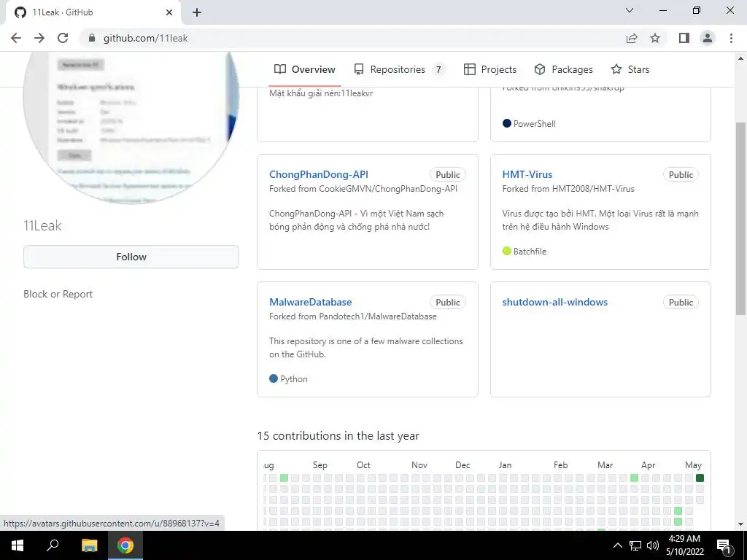Open the CookieGMVN/ChongPhanDong-API fork source
The width and height of the screenshot is (747, 560).
388,189
